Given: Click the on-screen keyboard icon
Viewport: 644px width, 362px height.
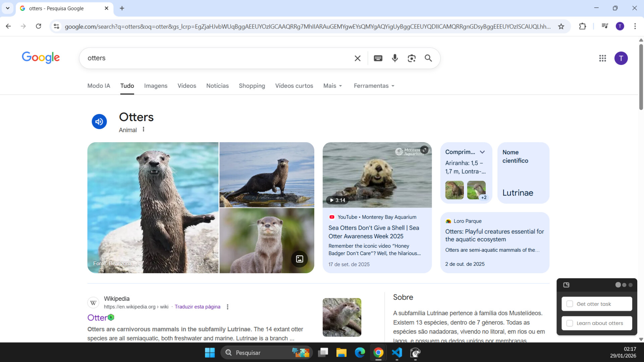Looking at the screenshot, I should pyautogui.click(x=378, y=58).
